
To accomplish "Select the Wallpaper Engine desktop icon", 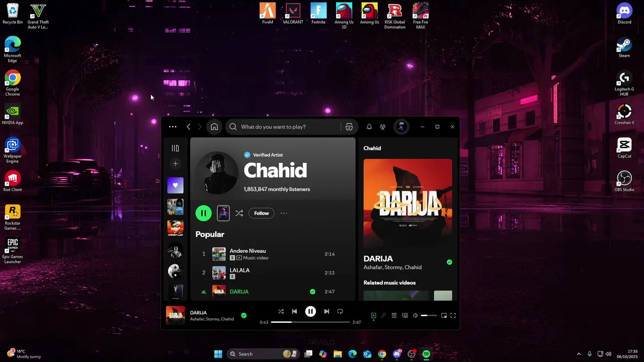I will click(x=13, y=151).
